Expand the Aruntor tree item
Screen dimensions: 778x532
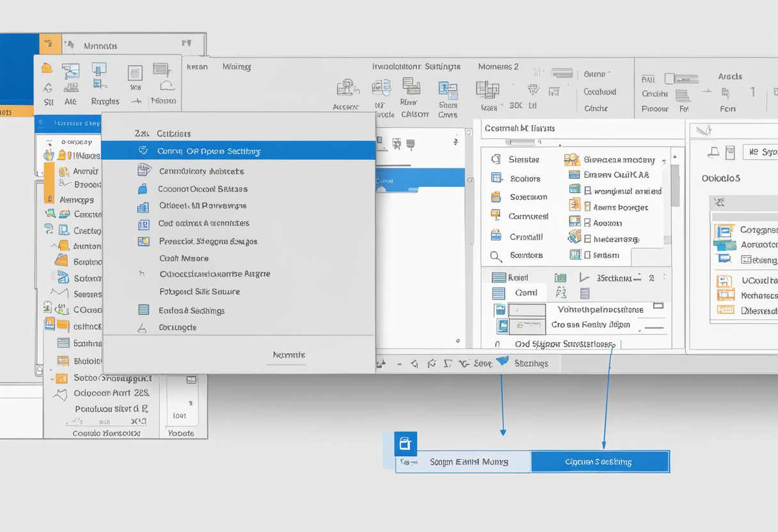point(54,246)
